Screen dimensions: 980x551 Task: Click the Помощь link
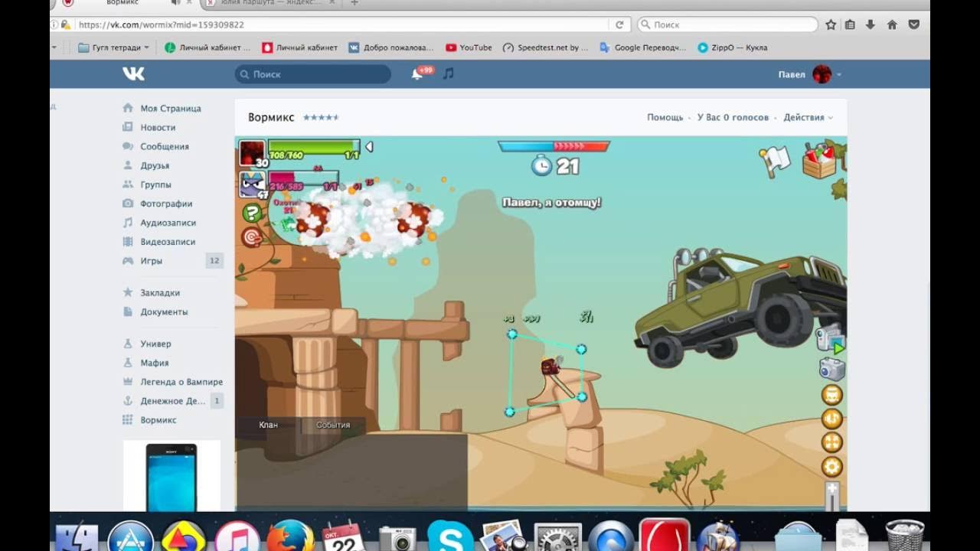[x=665, y=118]
